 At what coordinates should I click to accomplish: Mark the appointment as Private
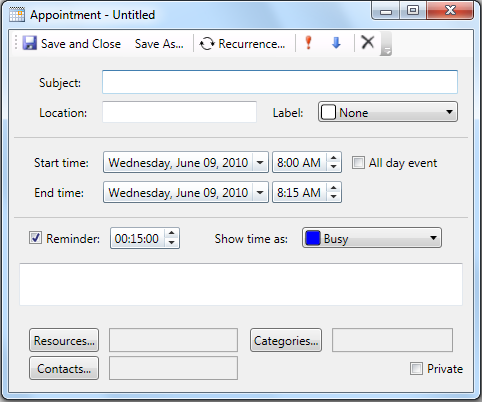[x=416, y=369]
